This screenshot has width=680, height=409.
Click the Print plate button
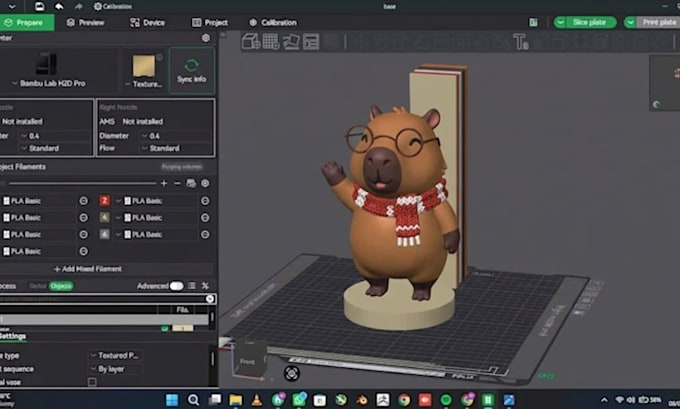coord(658,23)
